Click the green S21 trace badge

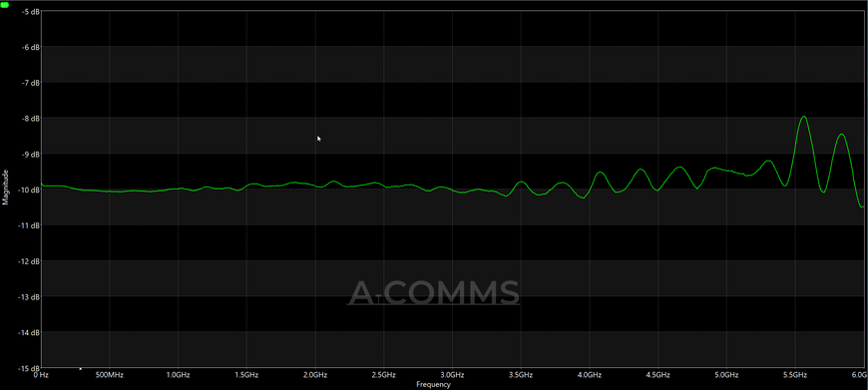coord(5,4)
